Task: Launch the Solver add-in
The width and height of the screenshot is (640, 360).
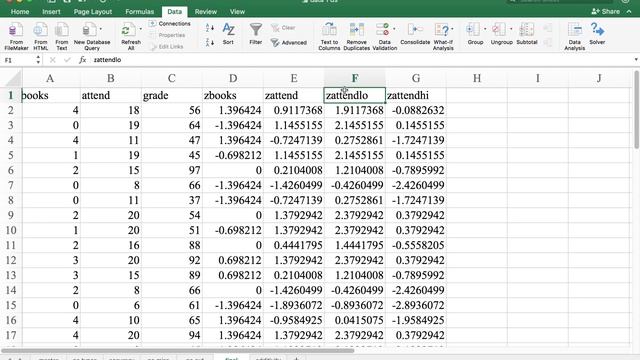Action: pos(597,34)
